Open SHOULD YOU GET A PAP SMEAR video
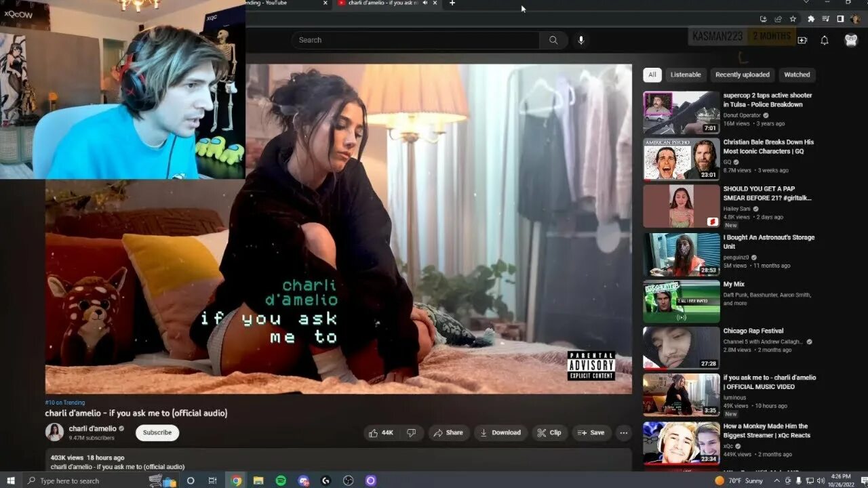868x488 pixels. [682, 207]
